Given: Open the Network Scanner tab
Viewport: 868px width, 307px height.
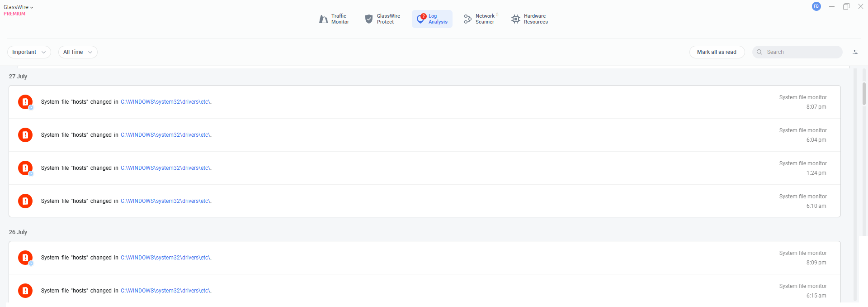Looking at the screenshot, I should 480,19.
